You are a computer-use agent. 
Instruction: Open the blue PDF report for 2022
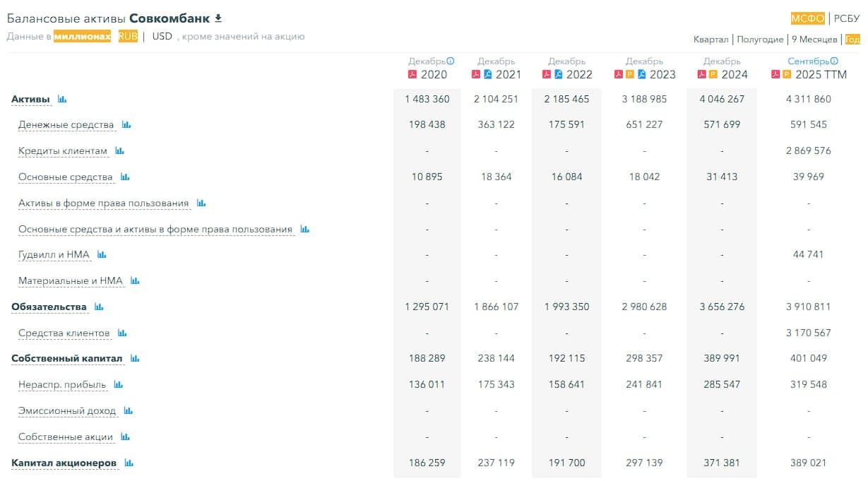point(558,75)
